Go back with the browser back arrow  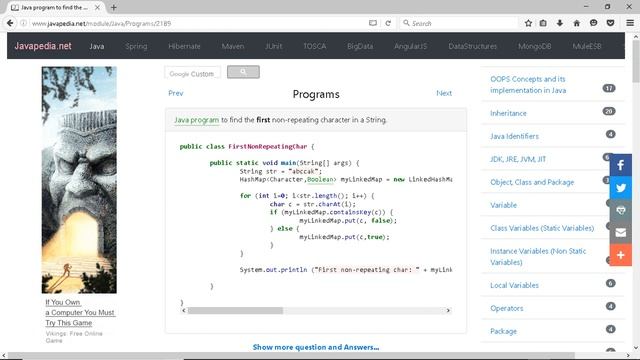10,23
